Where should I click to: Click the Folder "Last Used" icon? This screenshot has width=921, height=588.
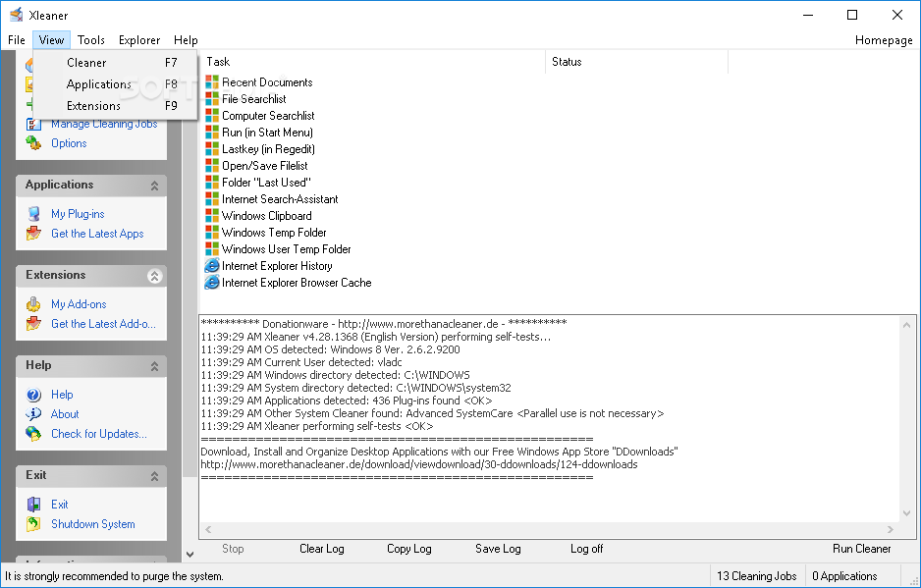(211, 183)
